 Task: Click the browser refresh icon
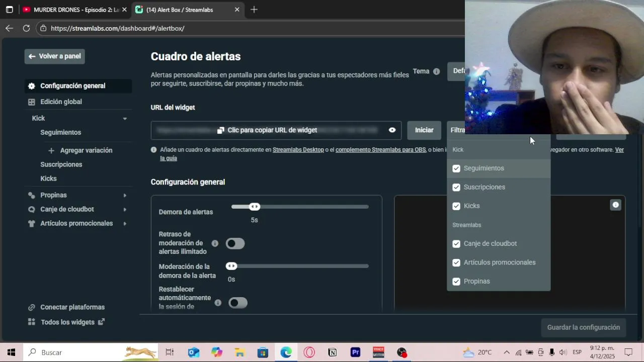coord(26,28)
